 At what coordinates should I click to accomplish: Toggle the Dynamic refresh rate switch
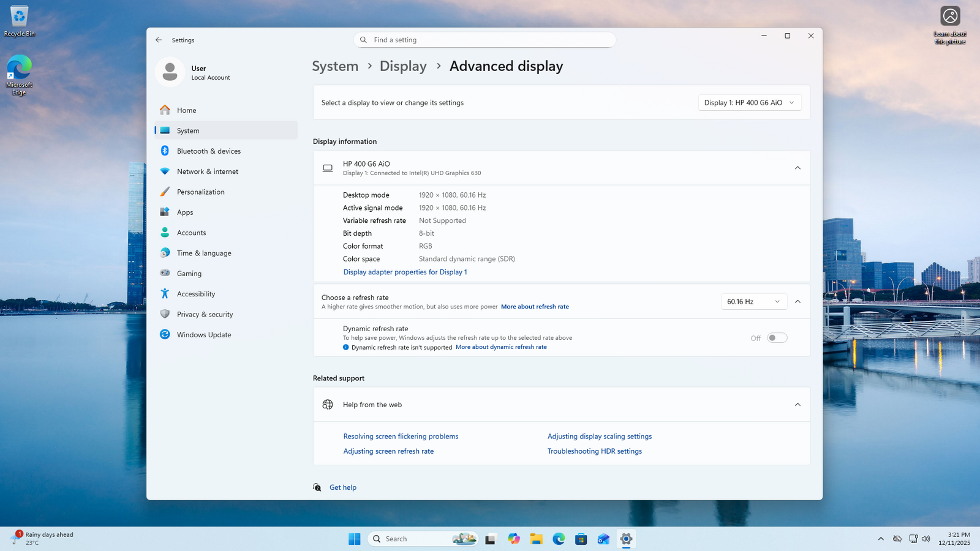tap(777, 338)
